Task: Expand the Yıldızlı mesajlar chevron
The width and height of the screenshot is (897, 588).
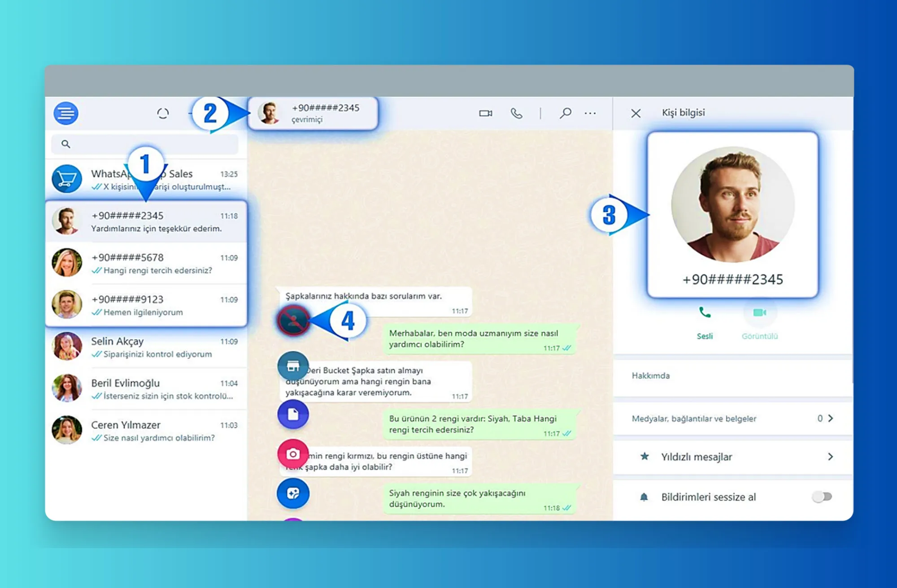Action: click(831, 457)
